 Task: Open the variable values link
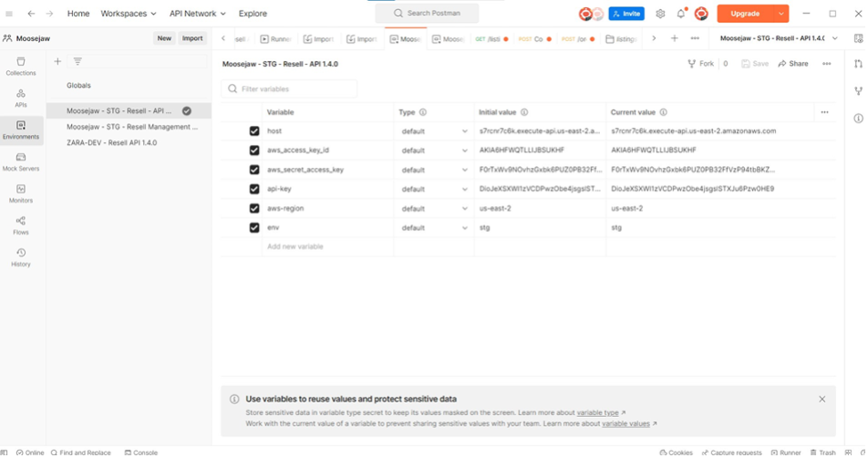click(625, 423)
